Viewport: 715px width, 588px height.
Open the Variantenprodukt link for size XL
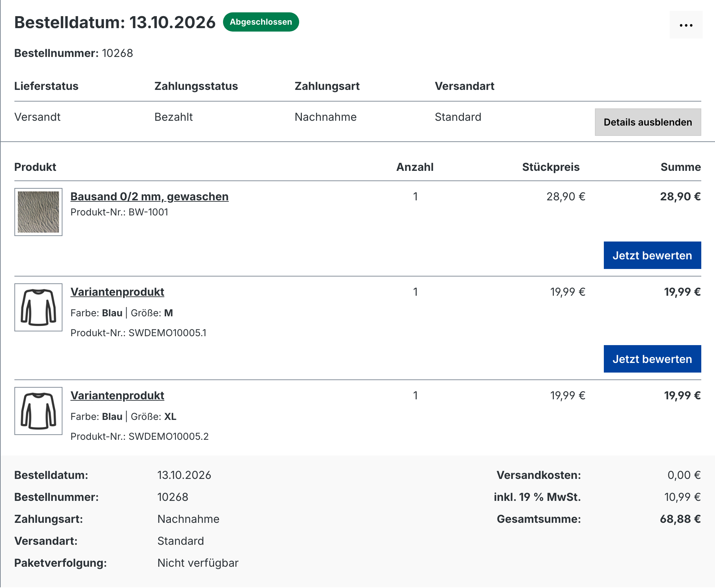(117, 396)
